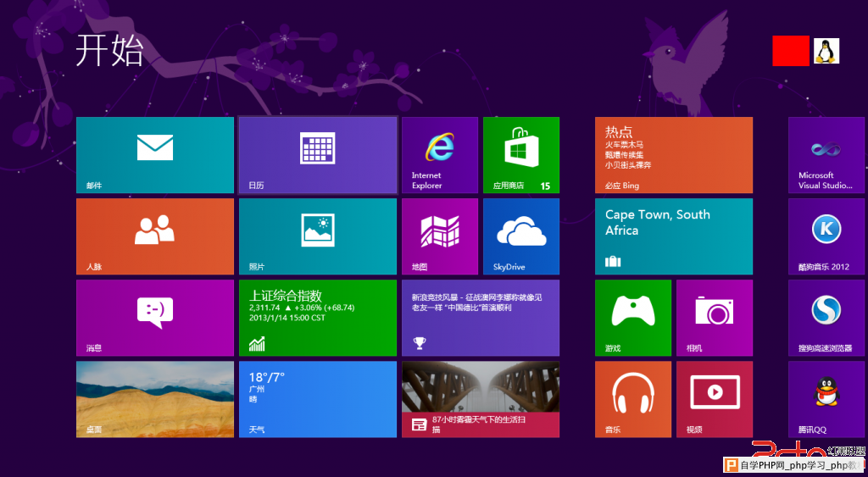The image size is (868, 477).
Task: Click headline 小贝街头裸奔 in Bing tile
Action: pos(628,165)
